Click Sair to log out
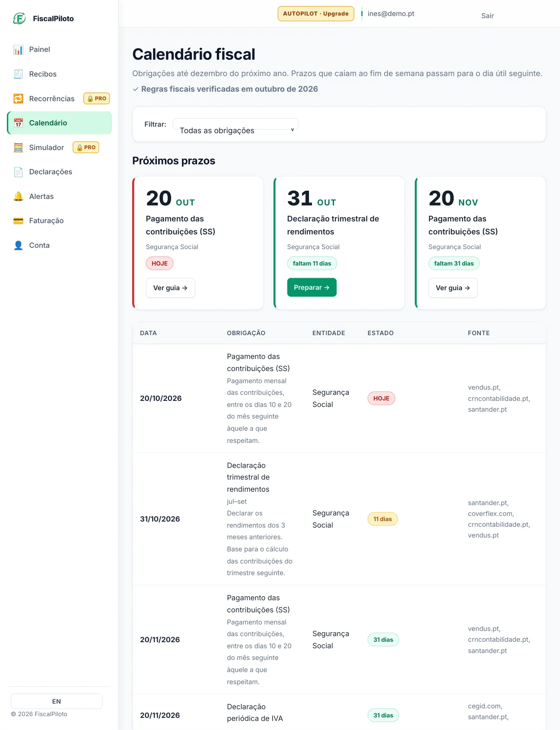The image size is (560, 730). (487, 16)
